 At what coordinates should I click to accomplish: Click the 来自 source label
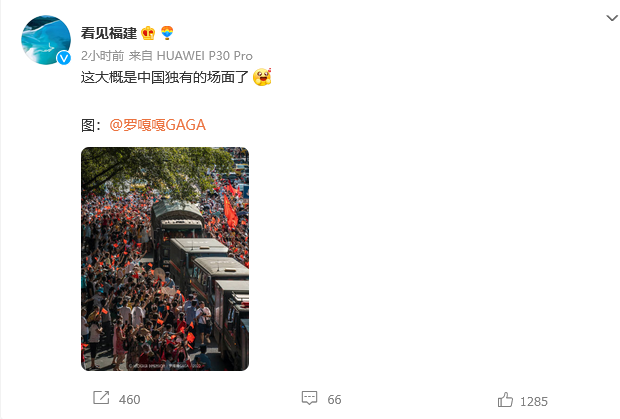(x=141, y=56)
